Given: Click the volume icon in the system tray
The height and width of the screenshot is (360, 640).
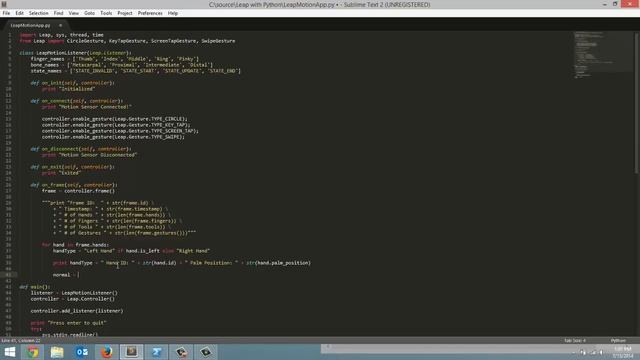Looking at the screenshot, I should point(601,352).
